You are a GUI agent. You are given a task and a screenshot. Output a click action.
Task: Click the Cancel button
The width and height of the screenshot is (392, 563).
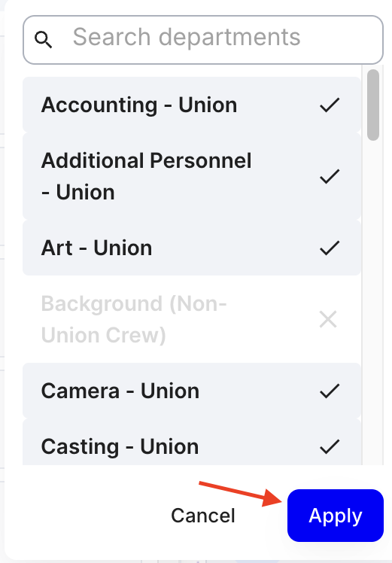pos(203,516)
